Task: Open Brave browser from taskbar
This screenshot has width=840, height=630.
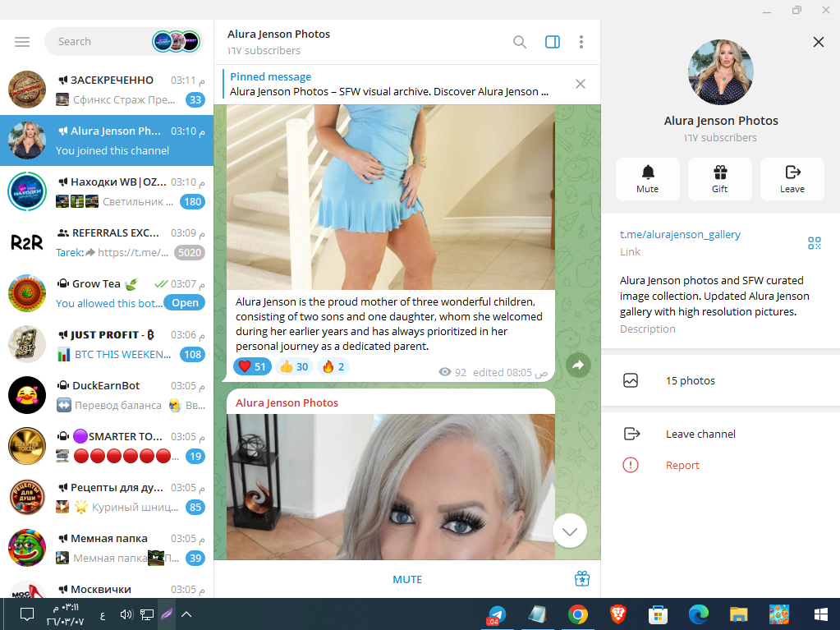Action: (617, 614)
